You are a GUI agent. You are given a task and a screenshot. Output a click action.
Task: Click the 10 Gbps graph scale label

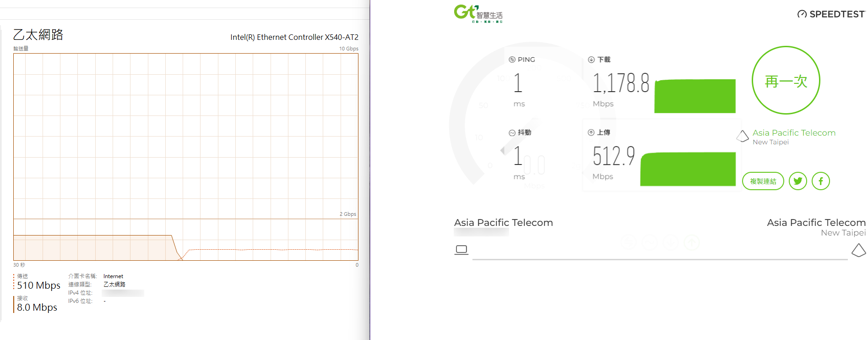click(x=348, y=49)
